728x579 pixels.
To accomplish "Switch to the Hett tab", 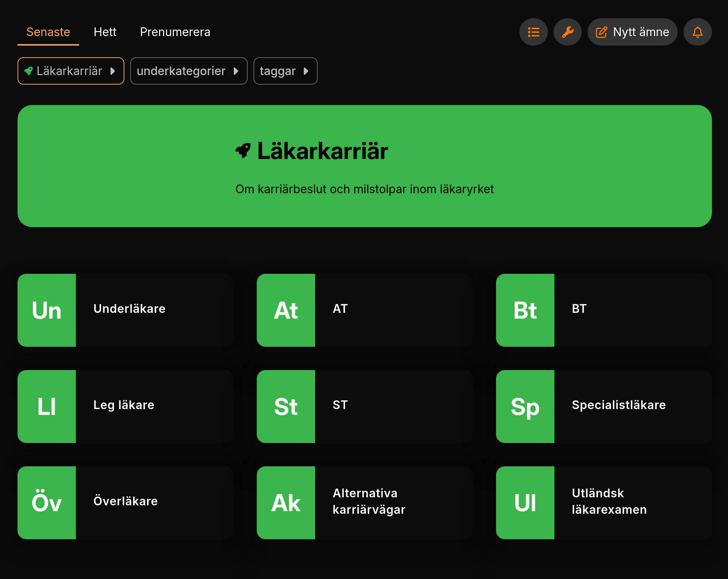I will (105, 32).
